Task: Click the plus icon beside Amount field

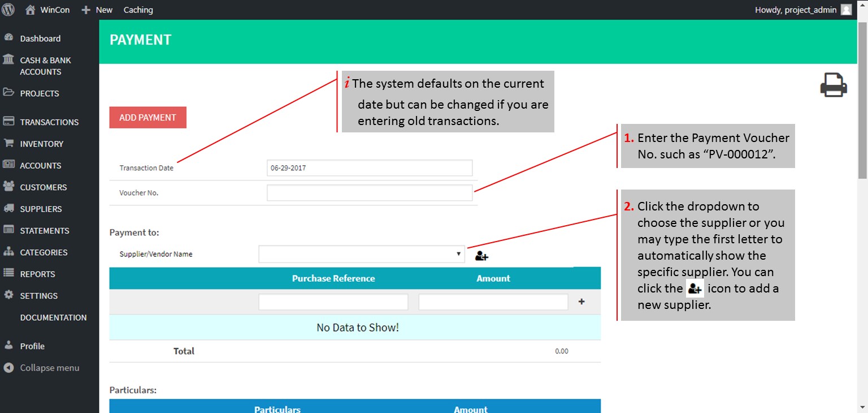Action: point(581,302)
